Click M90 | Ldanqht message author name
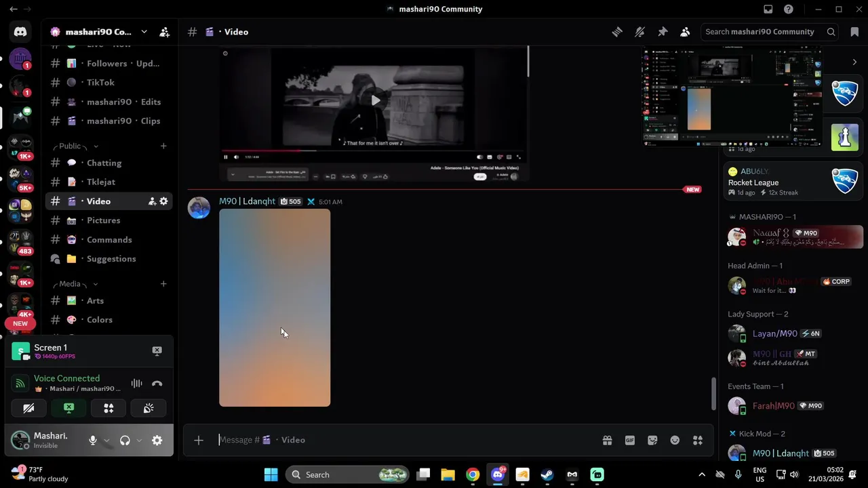Screen dimensions: 868x488 coord(247,201)
